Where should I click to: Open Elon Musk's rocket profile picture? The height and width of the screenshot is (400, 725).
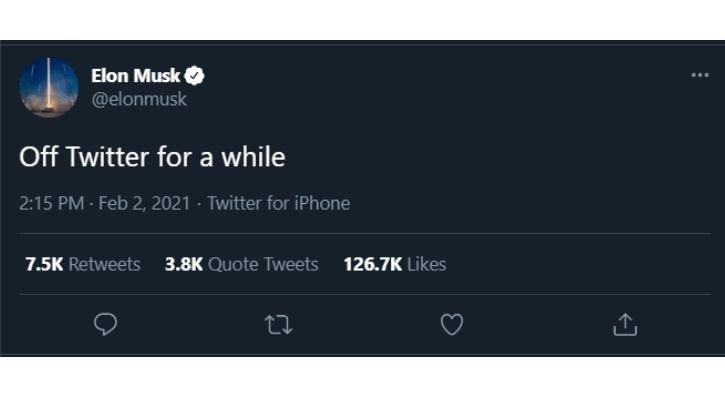coord(49,87)
